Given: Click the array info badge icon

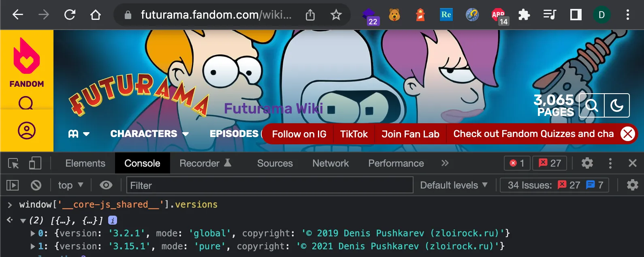Looking at the screenshot, I should click(x=113, y=220).
